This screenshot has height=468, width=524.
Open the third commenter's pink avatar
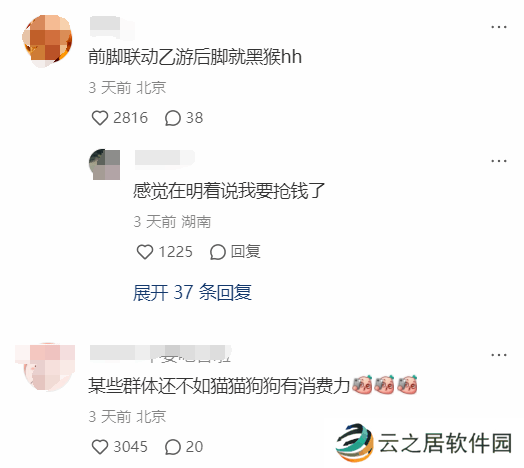tap(45, 367)
